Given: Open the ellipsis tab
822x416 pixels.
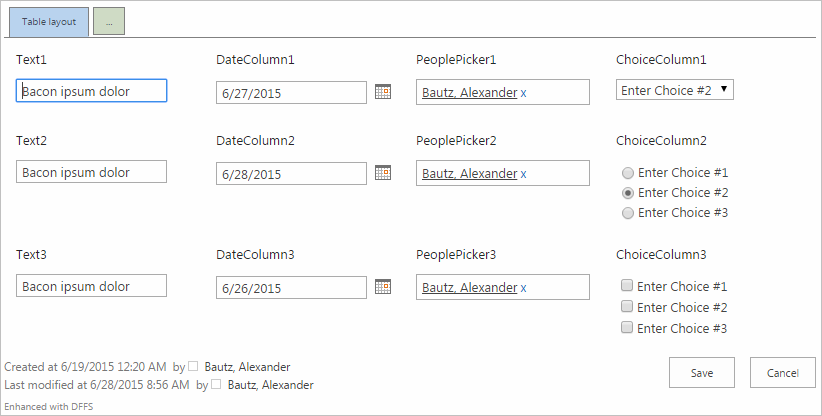Looking at the screenshot, I should click(x=108, y=21).
